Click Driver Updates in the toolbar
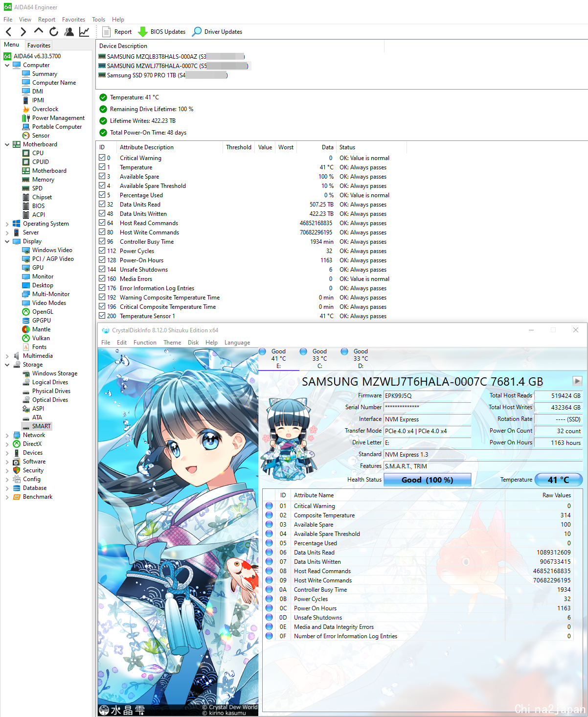588x717 pixels. click(217, 32)
